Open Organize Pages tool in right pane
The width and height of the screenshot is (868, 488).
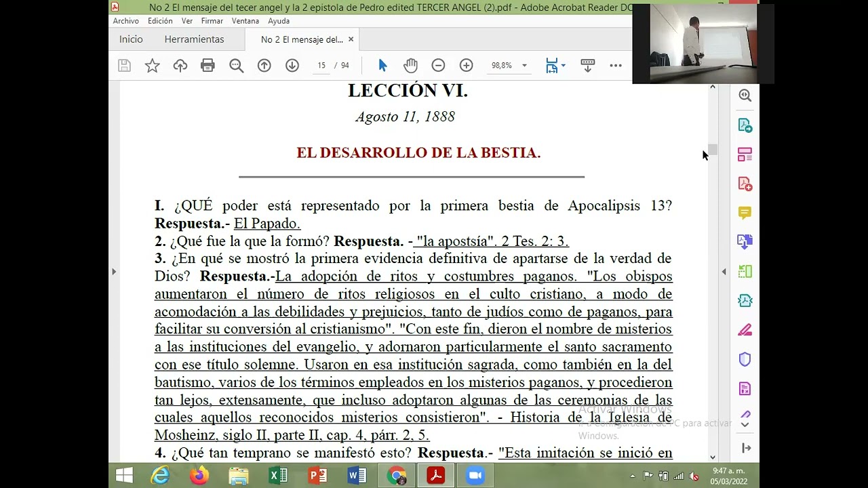click(x=745, y=271)
